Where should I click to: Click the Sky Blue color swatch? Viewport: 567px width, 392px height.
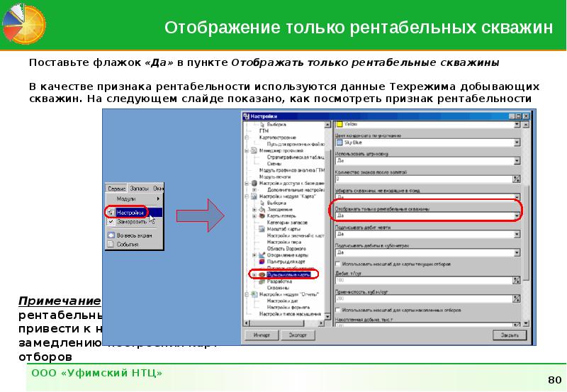[x=339, y=142]
